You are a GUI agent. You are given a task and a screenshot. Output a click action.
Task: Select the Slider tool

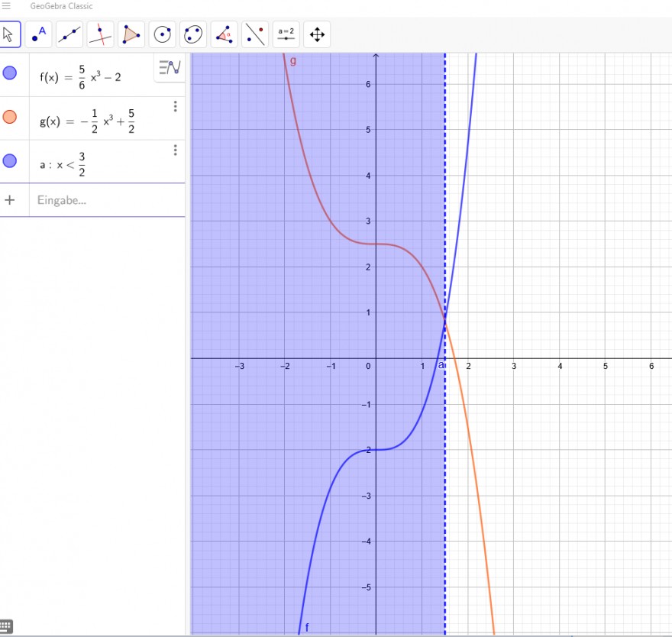286,34
